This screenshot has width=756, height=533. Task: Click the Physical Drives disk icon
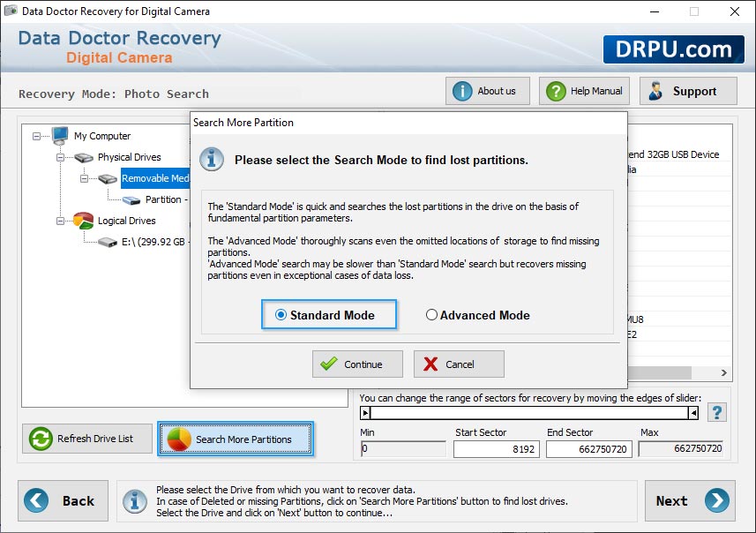tap(84, 157)
